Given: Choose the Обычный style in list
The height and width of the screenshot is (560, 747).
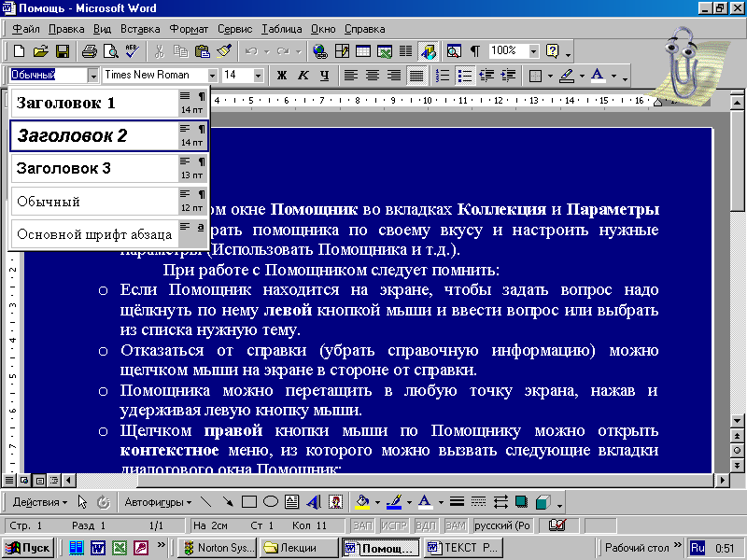Looking at the screenshot, I should pyautogui.click(x=109, y=201).
